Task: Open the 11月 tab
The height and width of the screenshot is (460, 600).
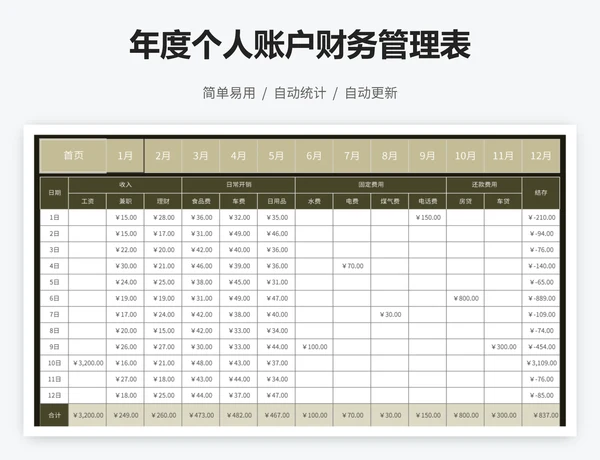Action: click(x=503, y=156)
